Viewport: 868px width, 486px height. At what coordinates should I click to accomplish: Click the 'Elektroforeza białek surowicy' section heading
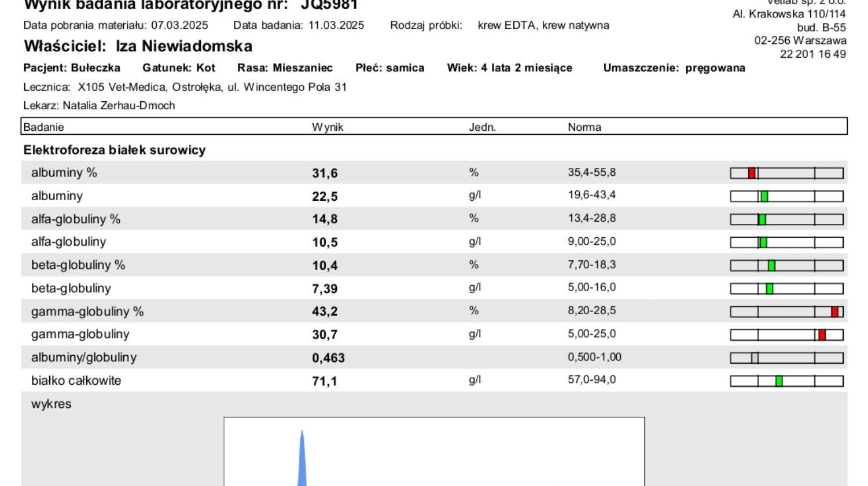click(115, 150)
